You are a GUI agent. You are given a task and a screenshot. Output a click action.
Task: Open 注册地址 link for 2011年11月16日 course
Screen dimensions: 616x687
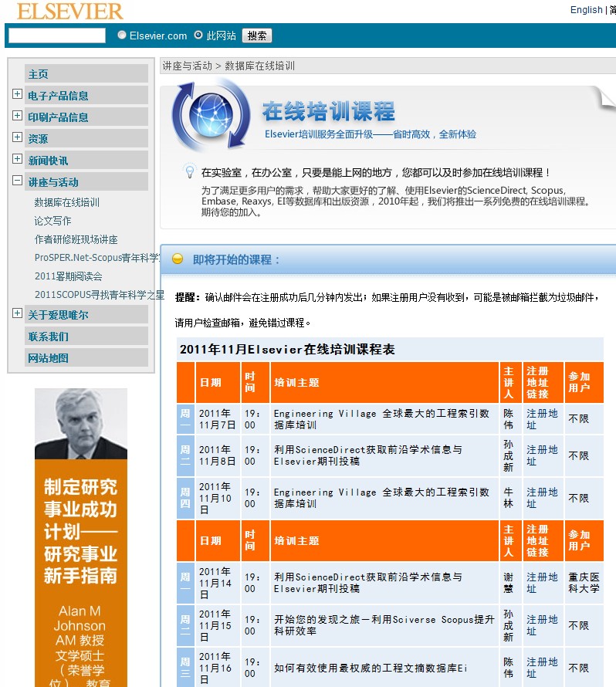pos(542,668)
